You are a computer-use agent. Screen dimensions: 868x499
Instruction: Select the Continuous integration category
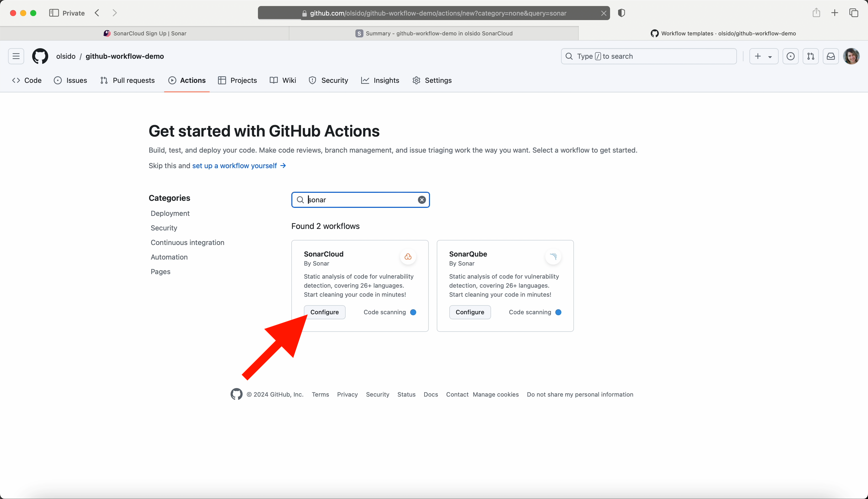click(187, 243)
